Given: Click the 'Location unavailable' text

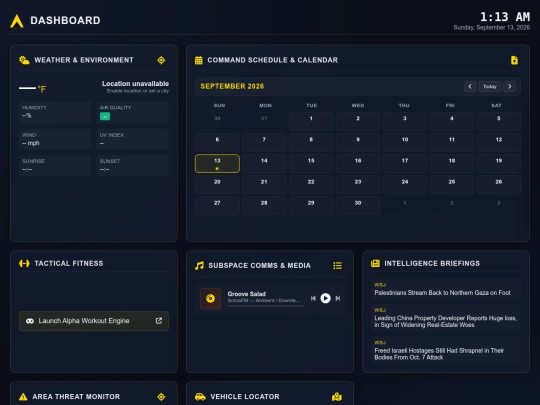Looking at the screenshot, I should 135,84.
